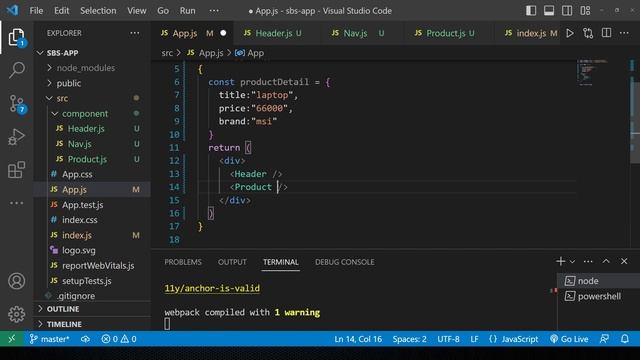This screenshot has width=640, height=360.
Task: Open the notifications bell
Action: click(624, 339)
